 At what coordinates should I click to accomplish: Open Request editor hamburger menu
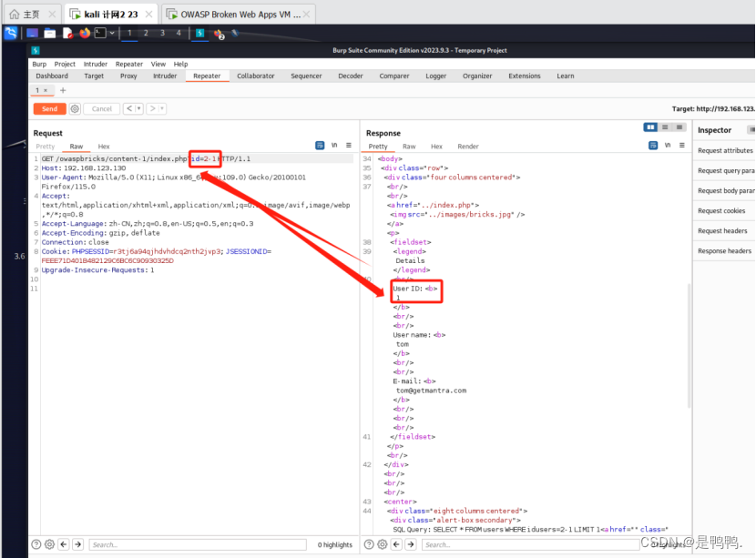[349, 146]
